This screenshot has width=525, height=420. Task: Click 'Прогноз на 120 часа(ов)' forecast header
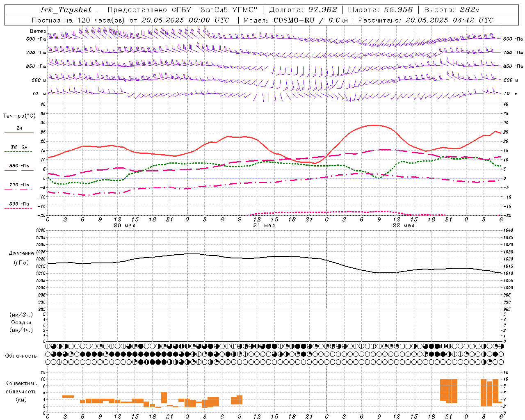tap(79, 20)
